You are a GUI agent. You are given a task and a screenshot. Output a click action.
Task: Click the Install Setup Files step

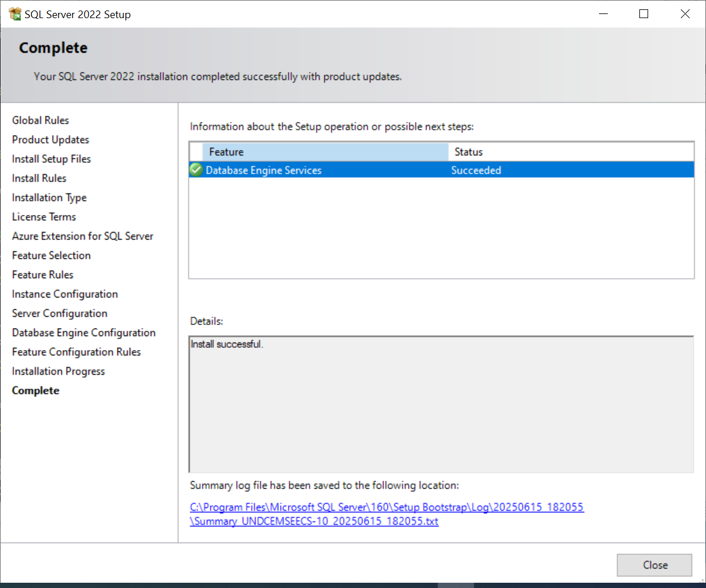point(51,159)
